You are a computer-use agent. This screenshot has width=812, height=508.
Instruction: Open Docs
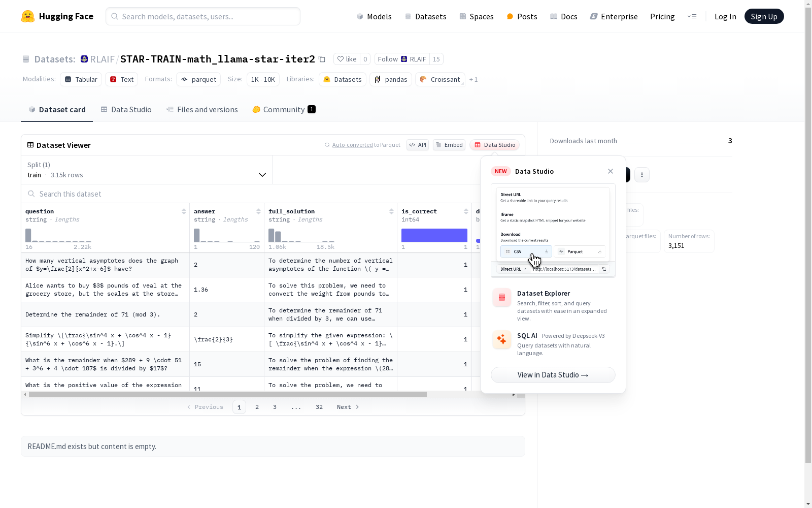click(x=564, y=16)
